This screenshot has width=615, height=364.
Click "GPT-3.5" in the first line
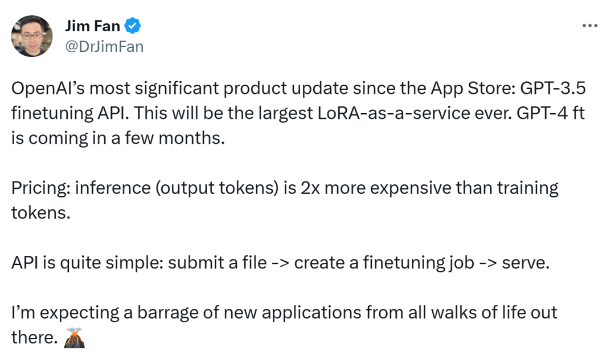click(552, 88)
